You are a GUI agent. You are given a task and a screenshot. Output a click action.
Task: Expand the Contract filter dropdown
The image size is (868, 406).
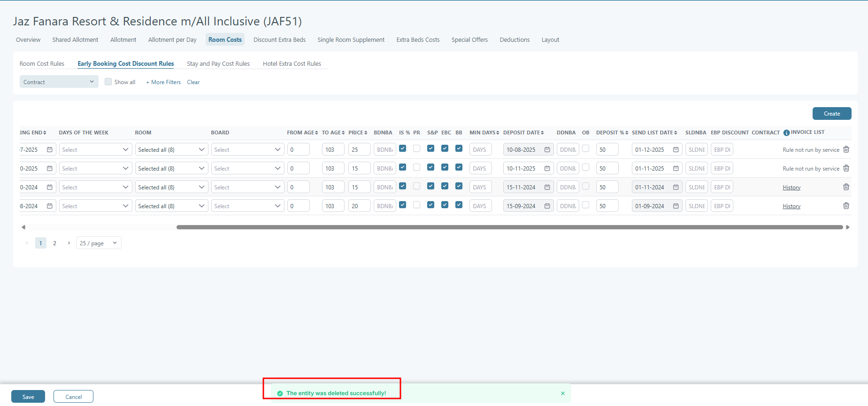[x=59, y=82]
